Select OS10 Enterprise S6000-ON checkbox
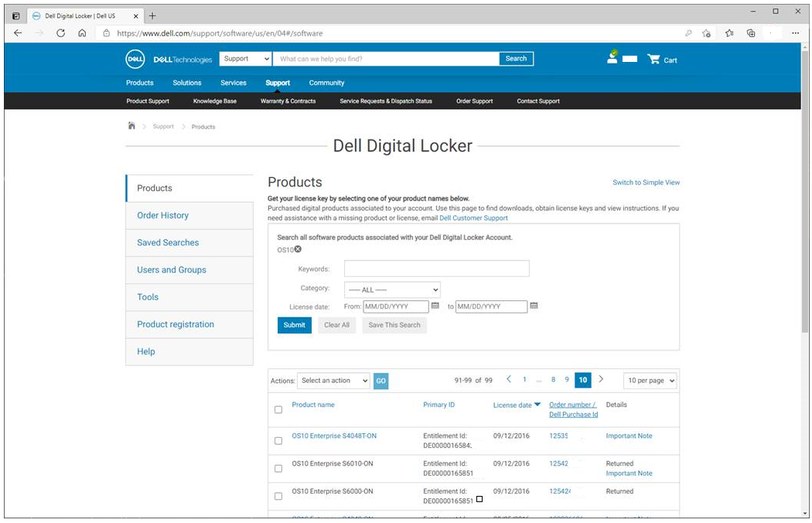812x523 pixels. click(278, 496)
